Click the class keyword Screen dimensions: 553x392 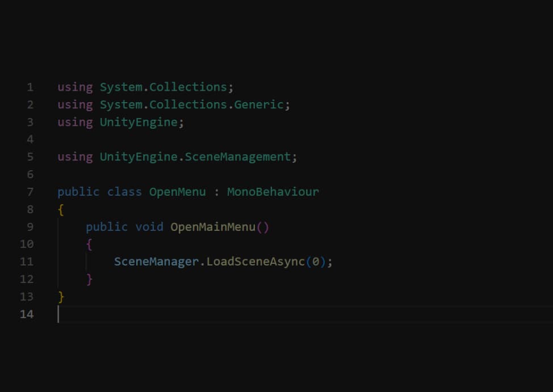point(124,192)
